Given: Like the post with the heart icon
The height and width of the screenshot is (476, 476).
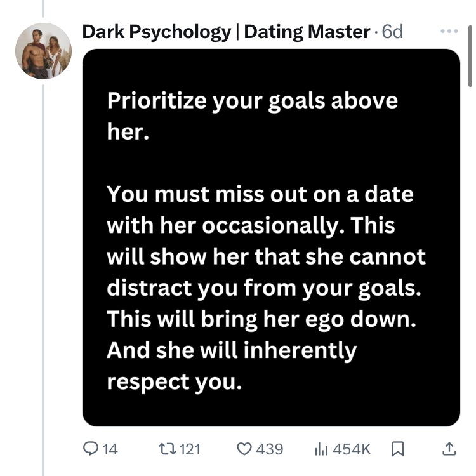Looking at the screenshot, I should pos(244,449).
